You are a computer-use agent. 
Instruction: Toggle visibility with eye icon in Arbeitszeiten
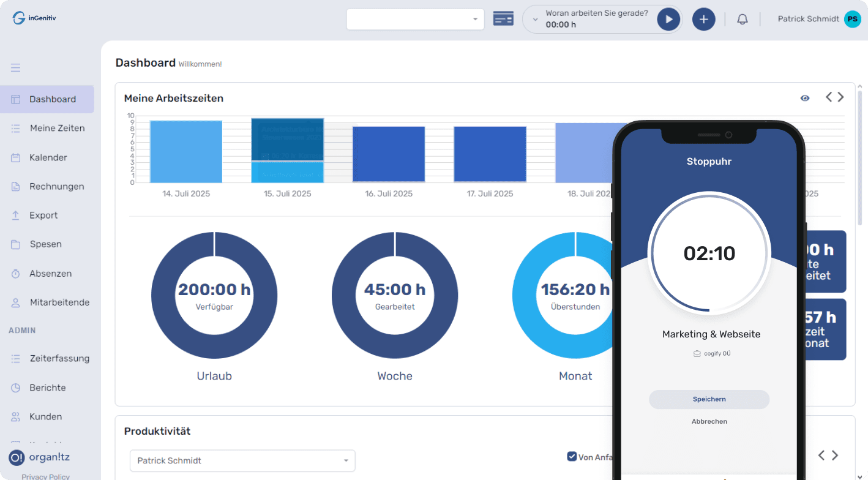coord(805,98)
